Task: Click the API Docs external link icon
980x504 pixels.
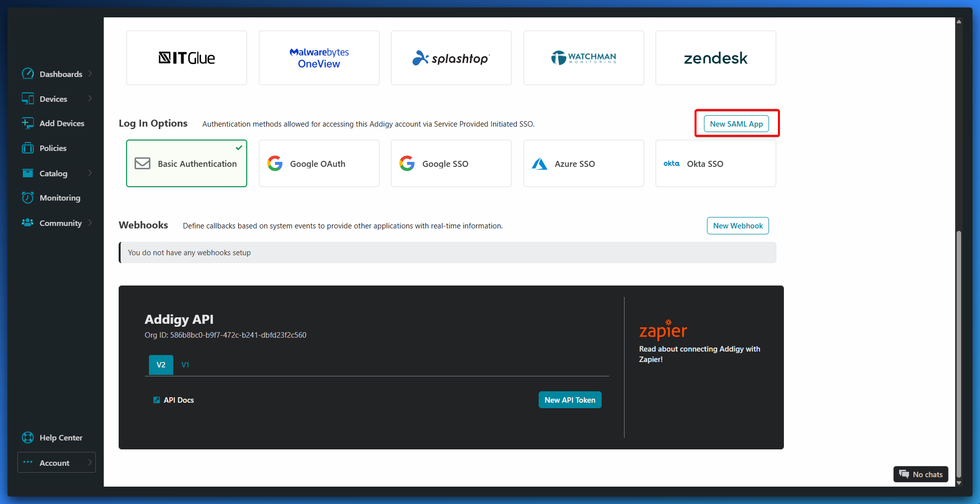Action: tap(156, 400)
